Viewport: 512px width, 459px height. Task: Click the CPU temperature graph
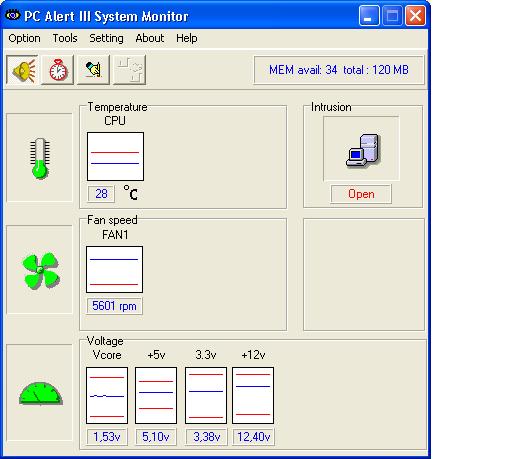115,156
